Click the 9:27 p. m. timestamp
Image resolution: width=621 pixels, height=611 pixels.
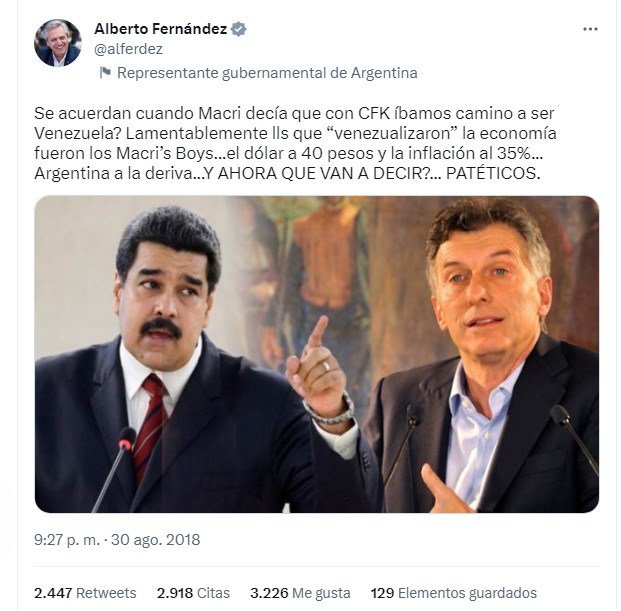click(67, 540)
